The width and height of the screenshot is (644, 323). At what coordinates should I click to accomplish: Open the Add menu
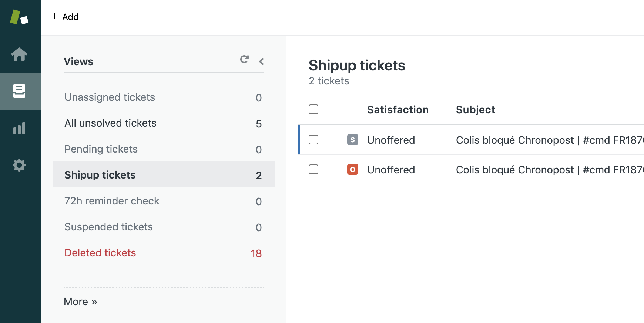[65, 17]
